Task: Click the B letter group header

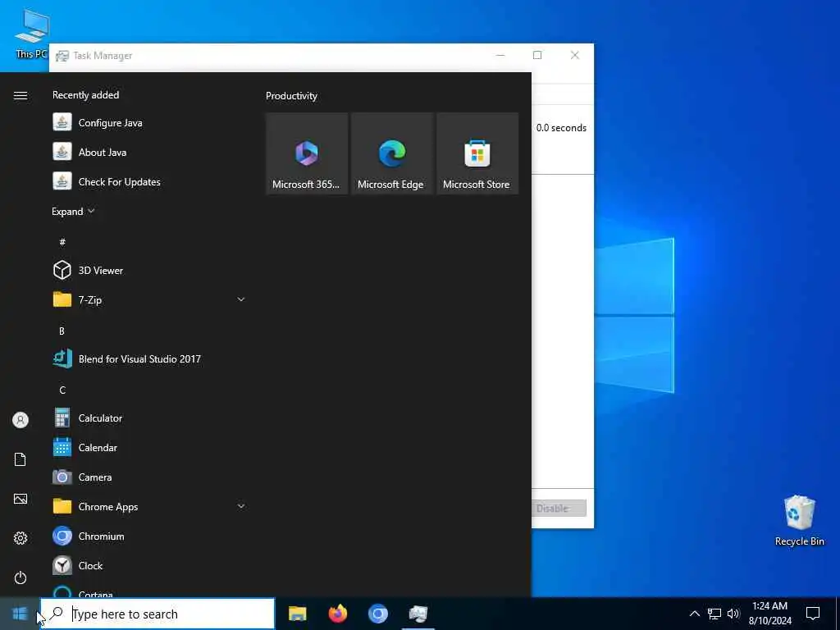Action: click(x=62, y=331)
